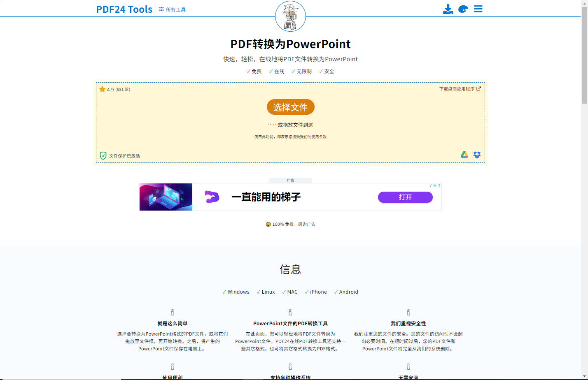Click the PDF24 mascot logo
The image size is (588, 380).
290,16
